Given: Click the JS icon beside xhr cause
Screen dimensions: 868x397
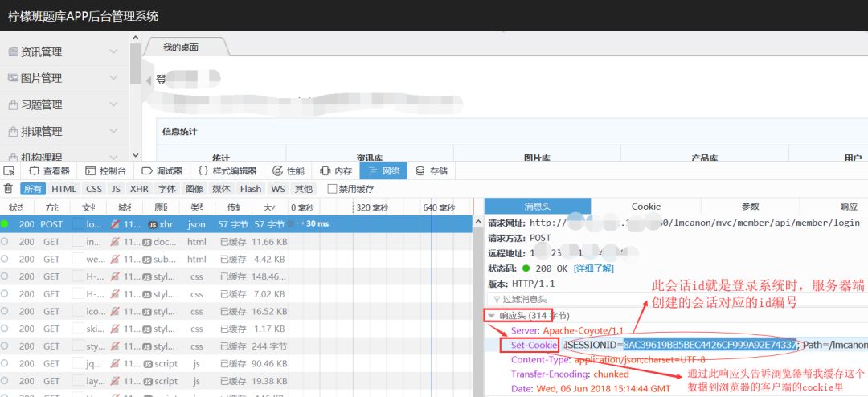Looking at the screenshot, I should (x=152, y=225).
